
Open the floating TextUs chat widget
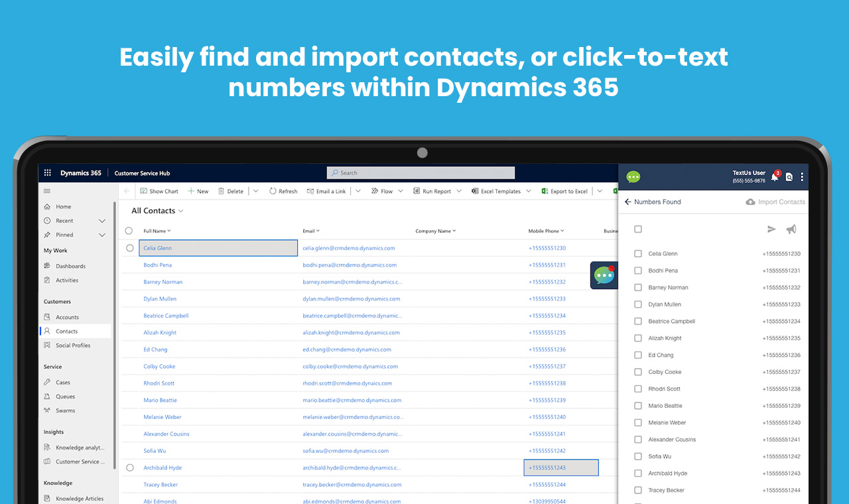click(604, 275)
